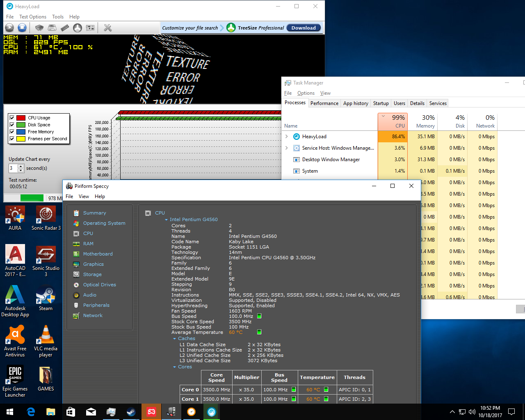
Task: Sort processes by the Network column header
Action: (x=483, y=121)
